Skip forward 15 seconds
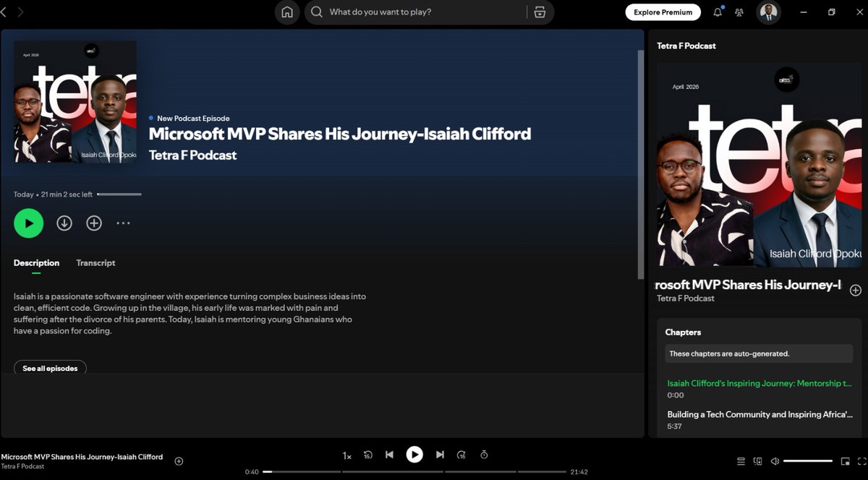This screenshot has height=480, width=868. pos(461,455)
